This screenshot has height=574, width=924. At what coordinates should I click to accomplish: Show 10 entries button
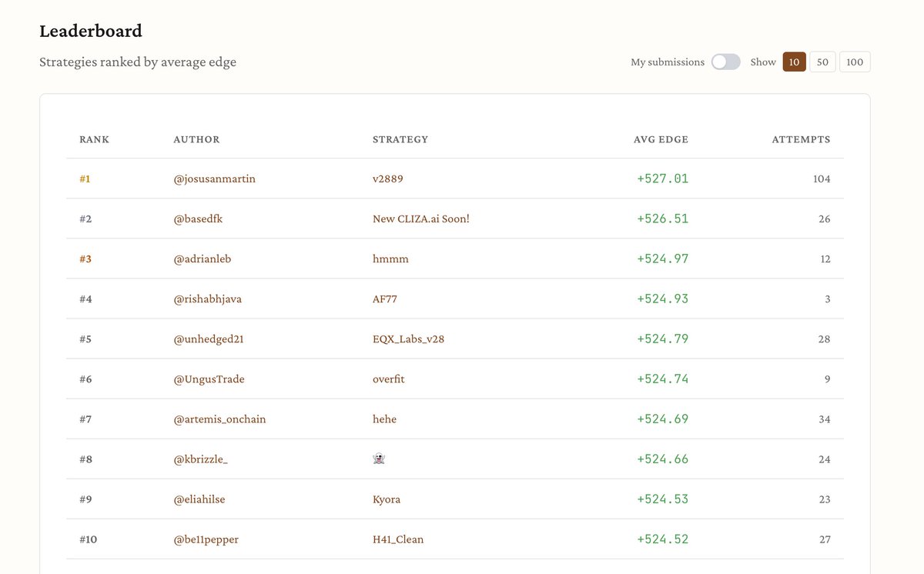(x=794, y=62)
